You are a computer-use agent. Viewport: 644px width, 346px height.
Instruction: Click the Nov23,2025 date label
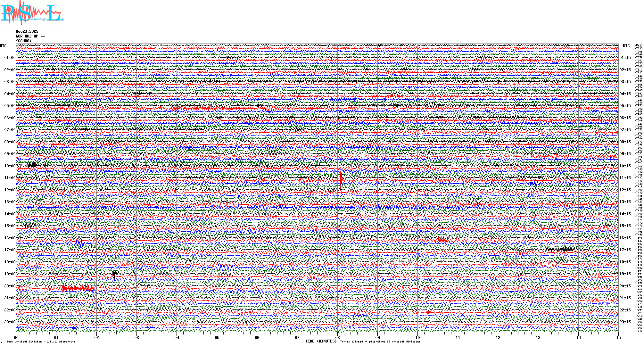click(27, 31)
